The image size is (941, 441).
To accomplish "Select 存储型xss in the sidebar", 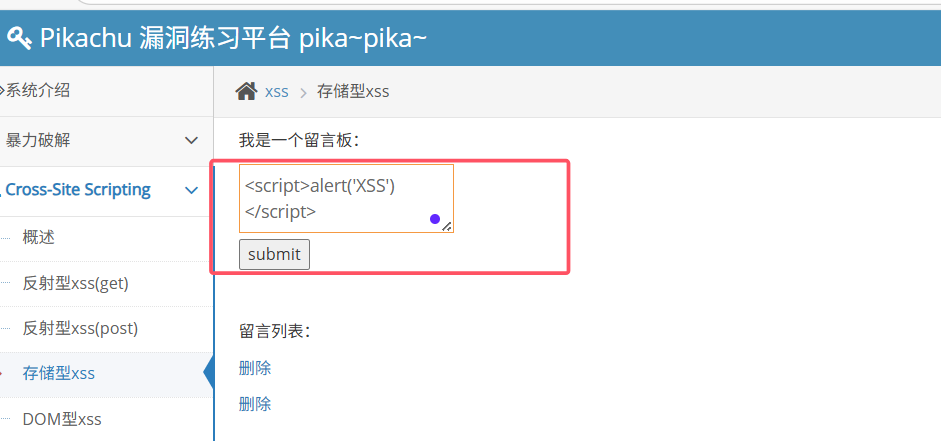I will 59,374.
